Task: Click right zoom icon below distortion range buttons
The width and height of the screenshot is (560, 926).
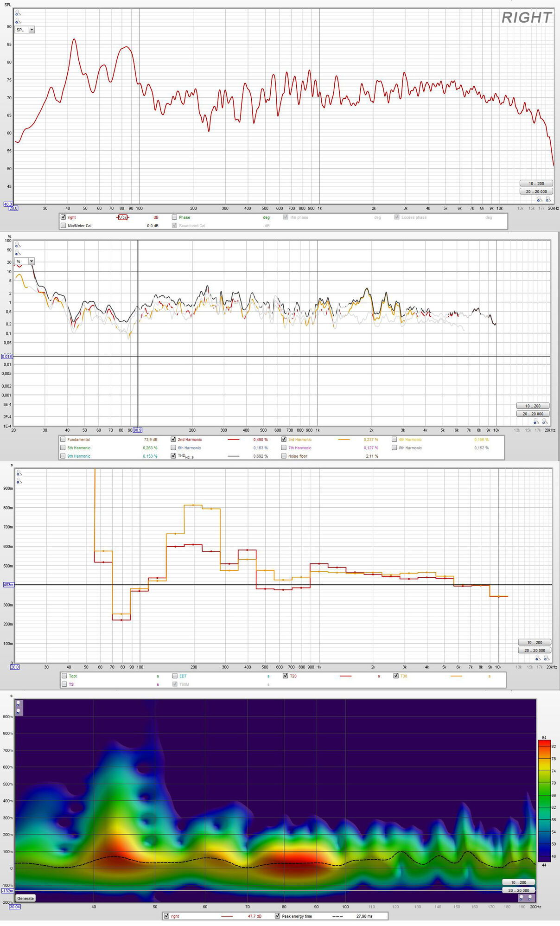Action: point(545,421)
